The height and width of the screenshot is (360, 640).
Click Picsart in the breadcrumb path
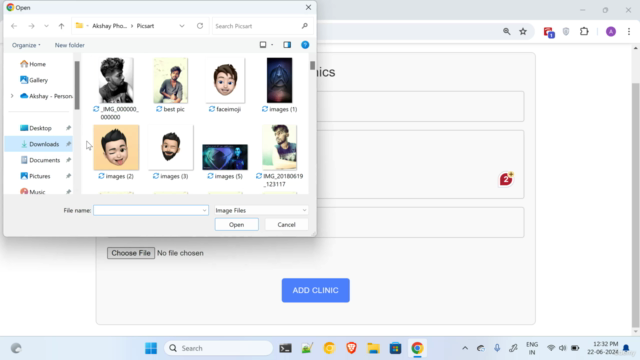(145, 26)
